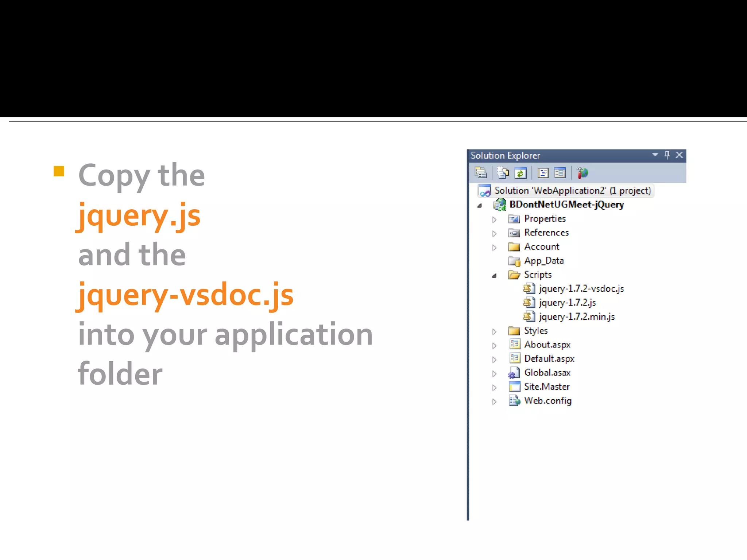Click the orange 'jquery-vsdoc.js' slide text
747x560 pixels.
point(185,295)
